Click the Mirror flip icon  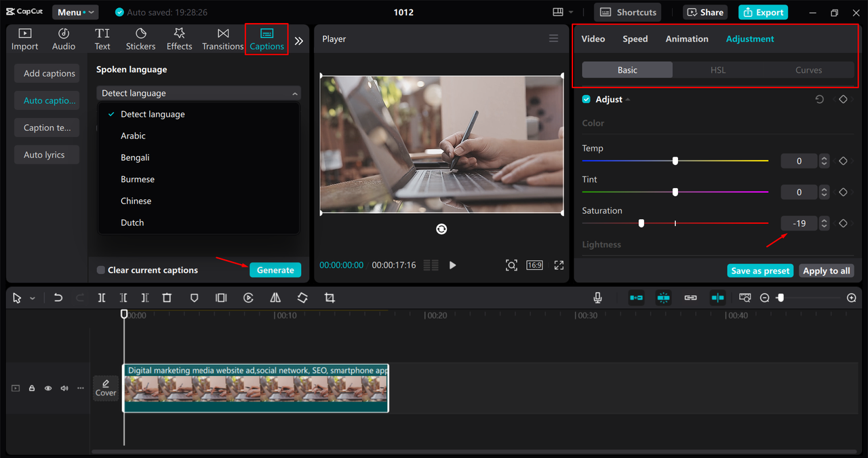pos(275,298)
